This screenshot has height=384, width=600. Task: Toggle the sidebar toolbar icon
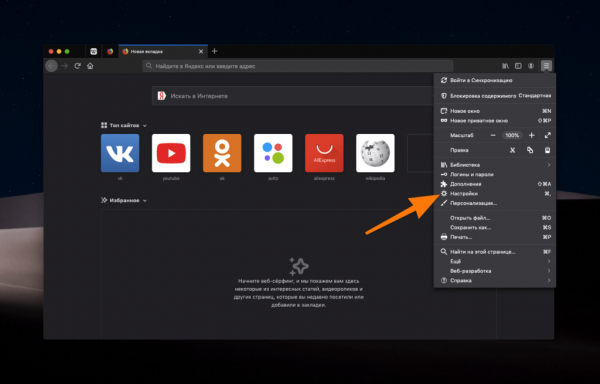point(518,66)
